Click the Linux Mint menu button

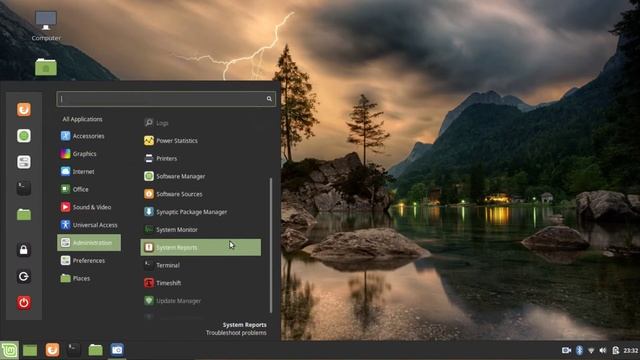[9, 350]
